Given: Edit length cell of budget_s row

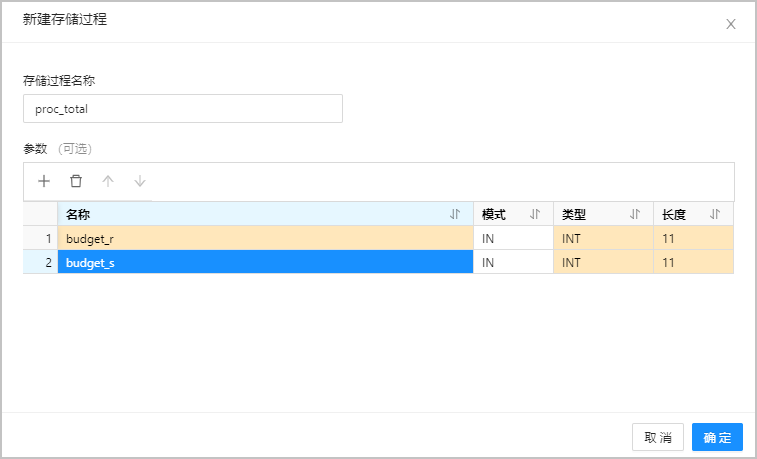Looking at the screenshot, I should point(693,263).
